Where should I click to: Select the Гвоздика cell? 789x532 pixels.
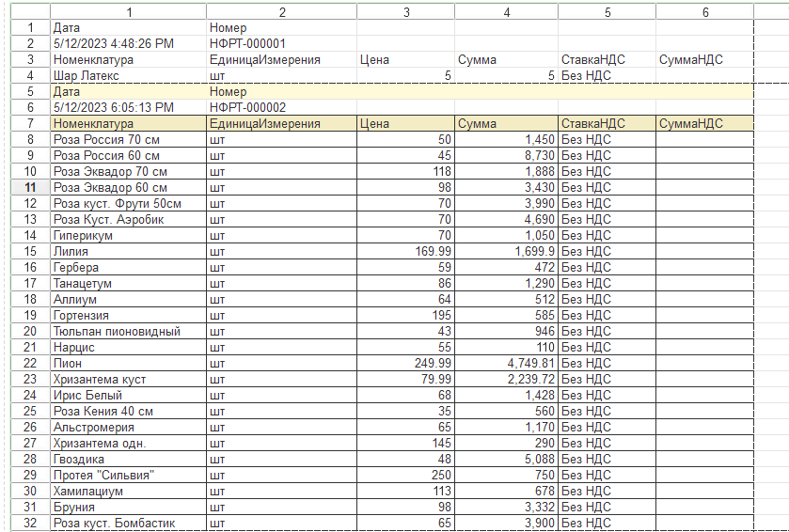click(x=128, y=459)
